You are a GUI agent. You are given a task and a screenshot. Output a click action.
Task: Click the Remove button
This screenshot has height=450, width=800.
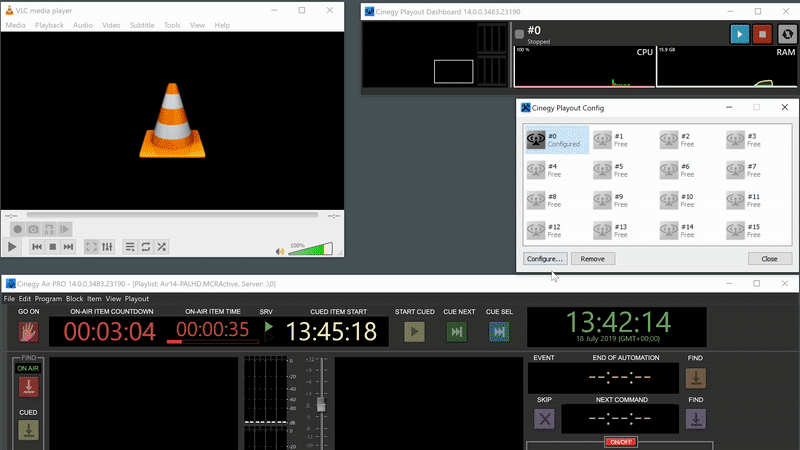pyautogui.click(x=593, y=259)
